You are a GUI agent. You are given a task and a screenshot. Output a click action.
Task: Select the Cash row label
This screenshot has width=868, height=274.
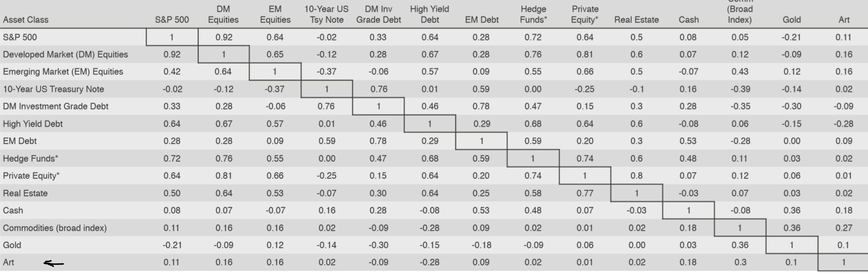pos(13,211)
